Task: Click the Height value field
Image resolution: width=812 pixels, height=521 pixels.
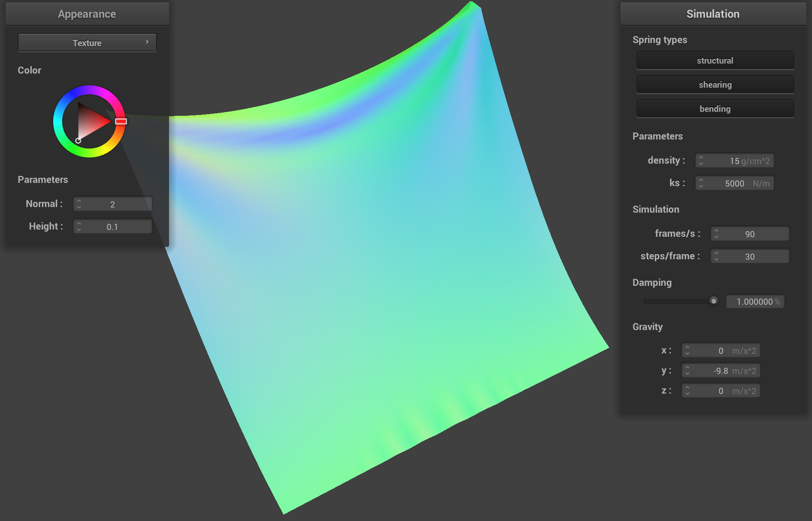Action: (113, 227)
